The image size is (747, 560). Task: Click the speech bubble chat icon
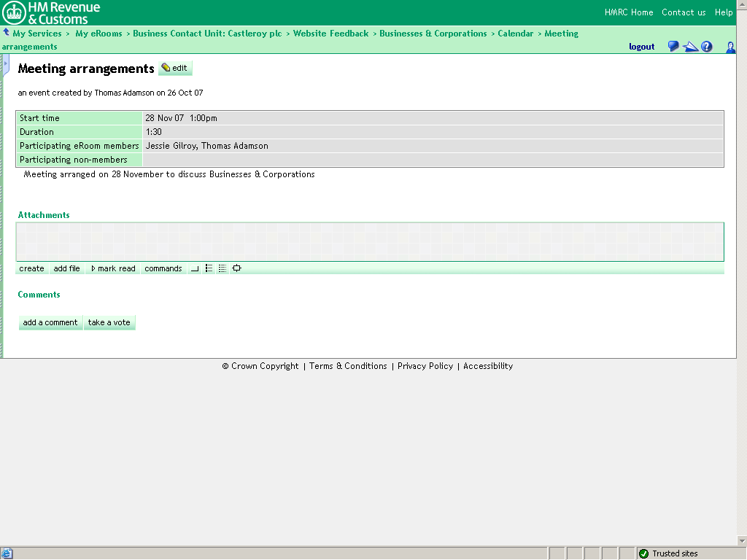point(673,47)
